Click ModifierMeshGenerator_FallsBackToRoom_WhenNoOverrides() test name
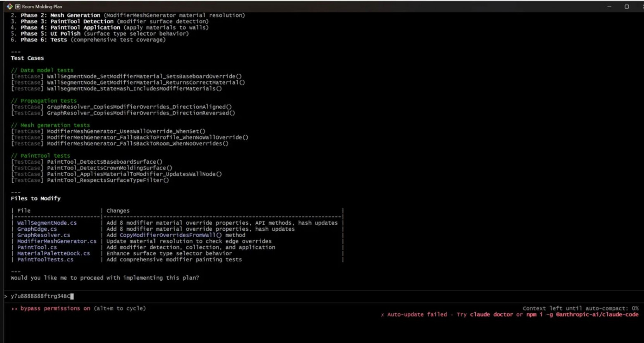Image resolution: width=644 pixels, height=343 pixels. click(138, 144)
